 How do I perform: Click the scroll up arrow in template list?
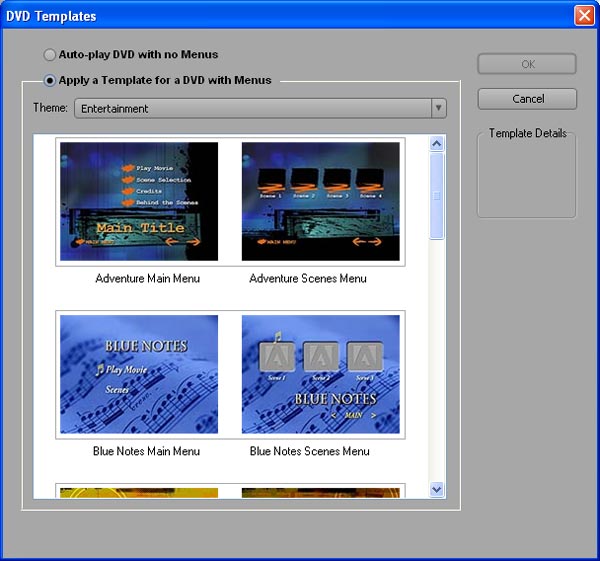coord(437,144)
